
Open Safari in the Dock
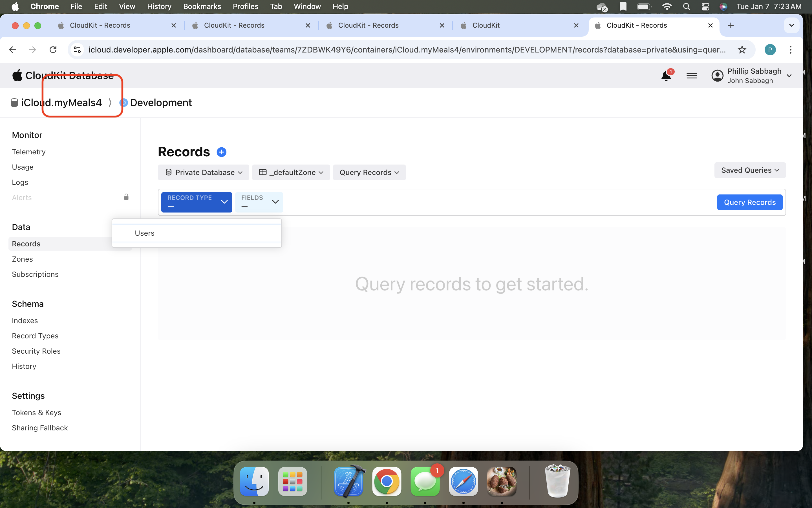tap(464, 481)
